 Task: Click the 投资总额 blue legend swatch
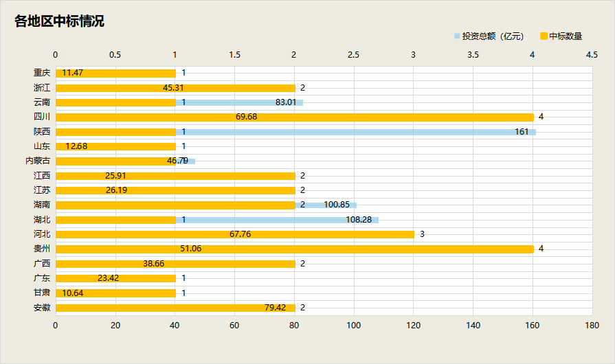(457, 36)
